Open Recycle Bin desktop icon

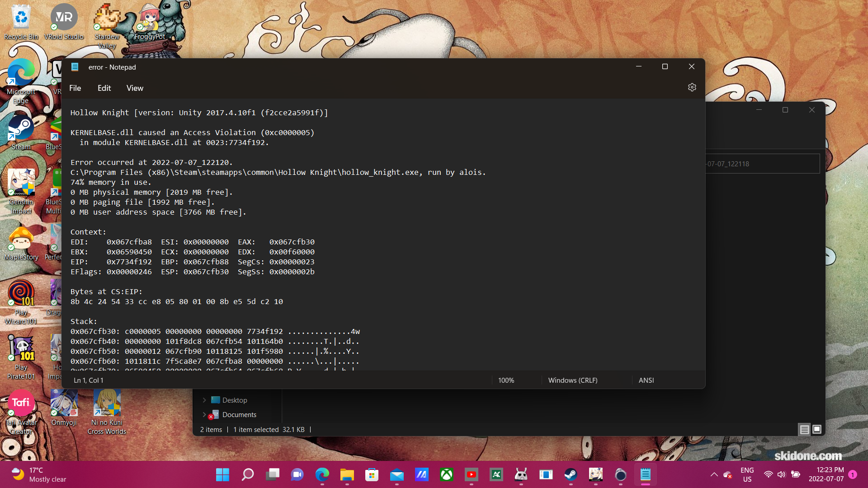[21, 22]
